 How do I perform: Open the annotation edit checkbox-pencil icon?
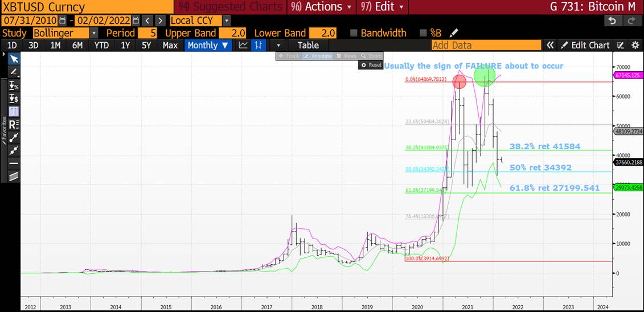621,45
